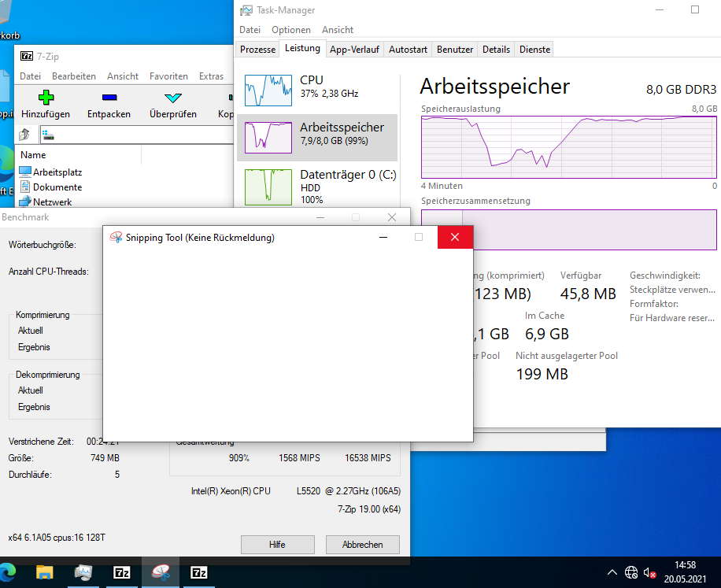Click the Snipping Tool taskbar icon
This screenshot has width=721, height=588.
click(x=161, y=572)
